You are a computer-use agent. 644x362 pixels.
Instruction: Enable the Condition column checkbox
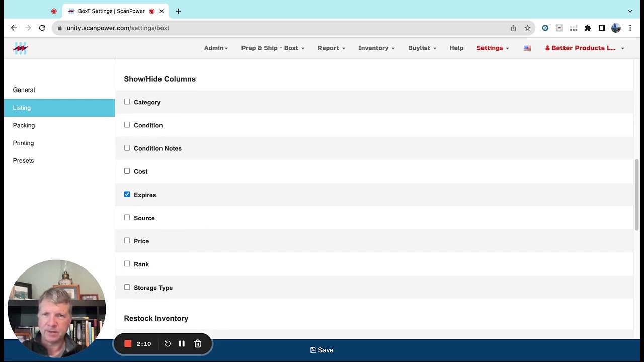pos(127,125)
